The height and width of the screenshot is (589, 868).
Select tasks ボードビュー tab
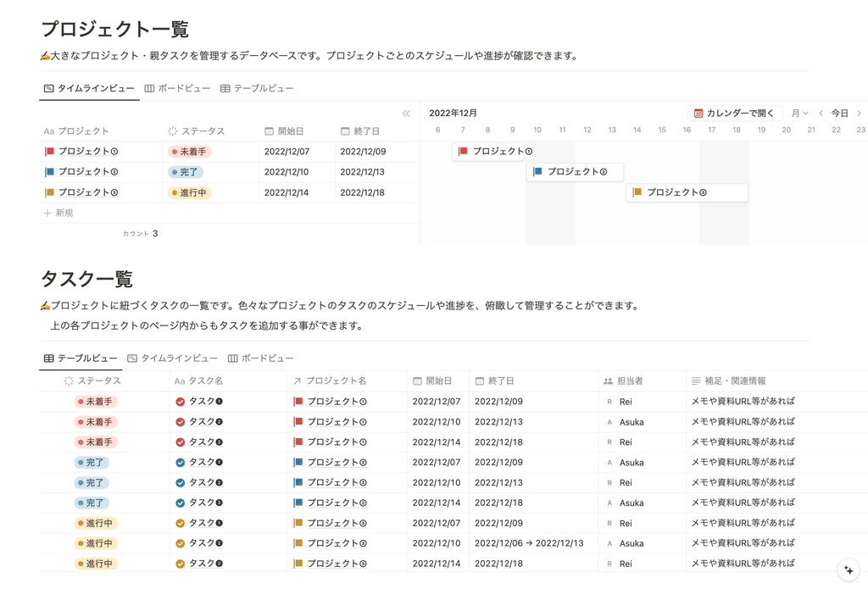pos(261,358)
